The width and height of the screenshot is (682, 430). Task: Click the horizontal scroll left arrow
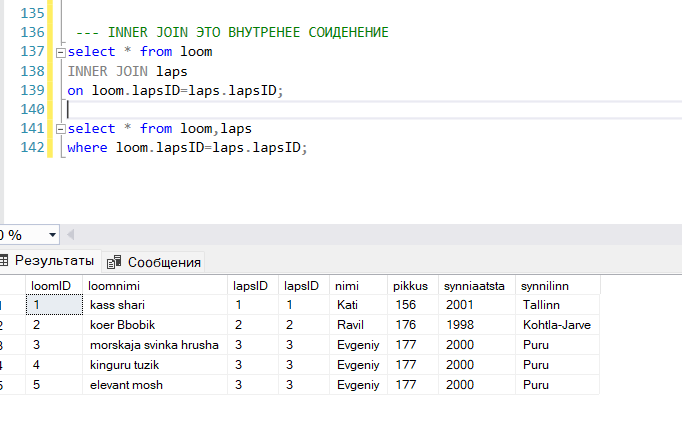[x=70, y=235]
